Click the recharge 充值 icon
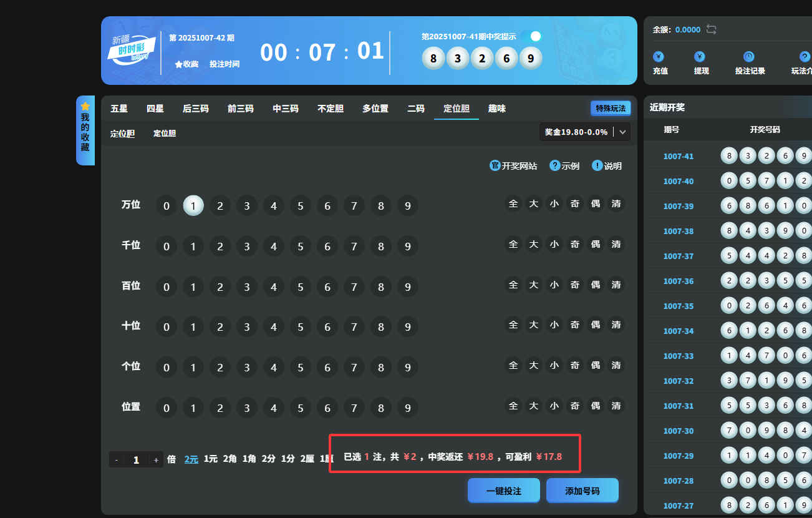The width and height of the screenshot is (812, 518). pos(658,57)
